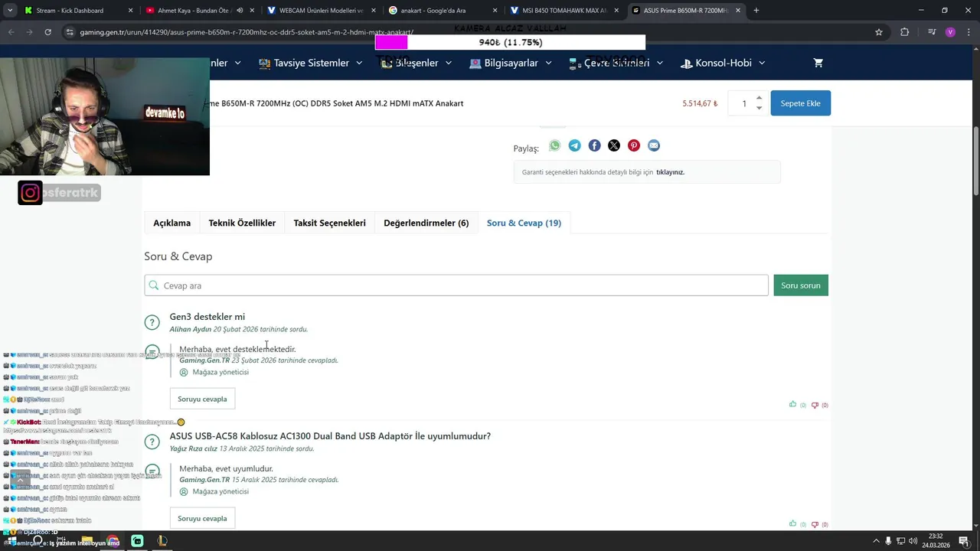Screen dimensions: 980x551
Task: Switch to anakart Google search tab
Action: (x=443, y=11)
